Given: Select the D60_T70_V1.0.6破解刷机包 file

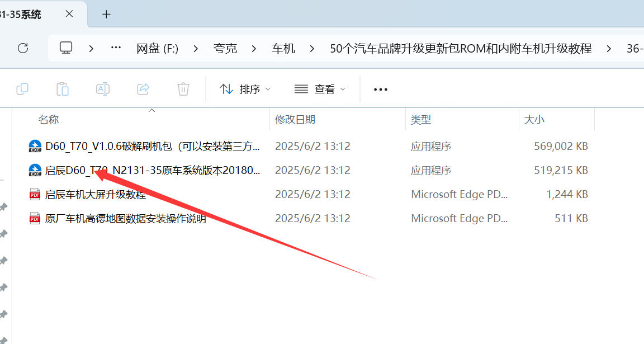Looking at the screenshot, I should [153, 147].
